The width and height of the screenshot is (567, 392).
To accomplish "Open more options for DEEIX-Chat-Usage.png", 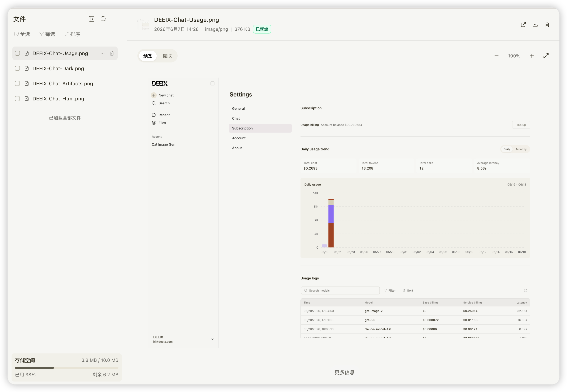I will [103, 53].
